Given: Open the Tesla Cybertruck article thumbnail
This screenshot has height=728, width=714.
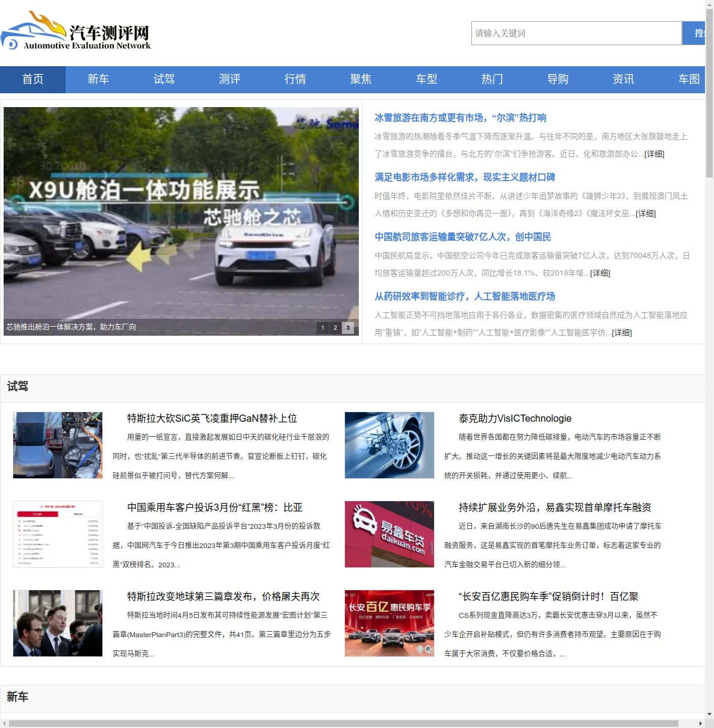Looking at the screenshot, I should click(x=58, y=445).
